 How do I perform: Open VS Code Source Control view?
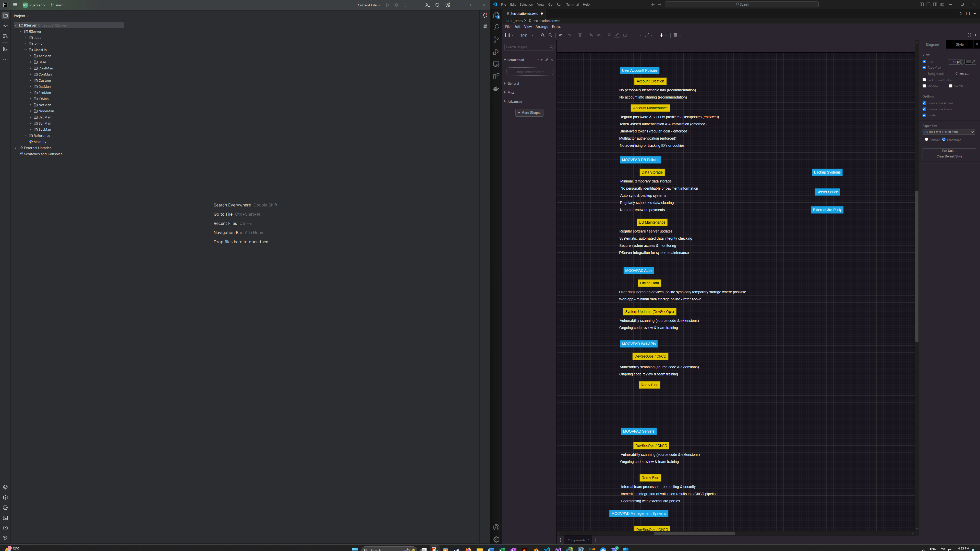coord(496,40)
